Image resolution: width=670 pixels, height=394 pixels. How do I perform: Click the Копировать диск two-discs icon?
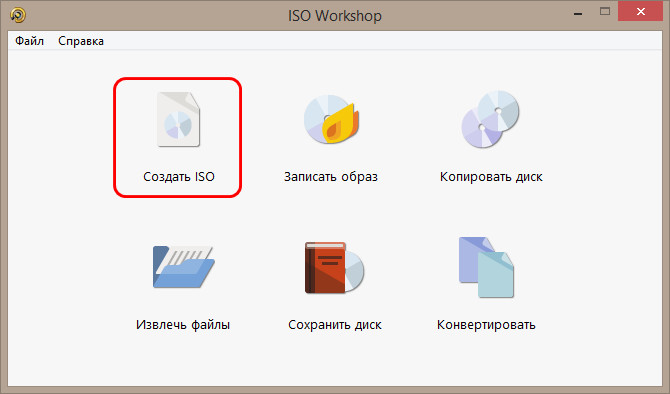coord(490,119)
